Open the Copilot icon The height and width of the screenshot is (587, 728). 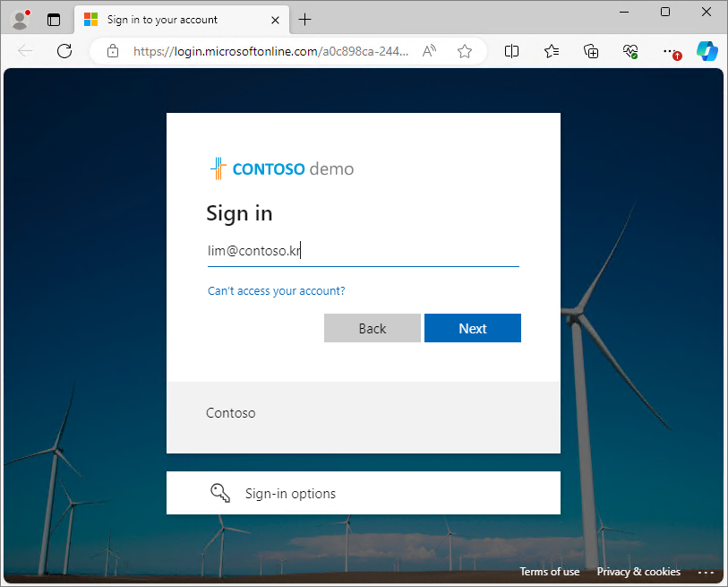click(x=707, y=51)
